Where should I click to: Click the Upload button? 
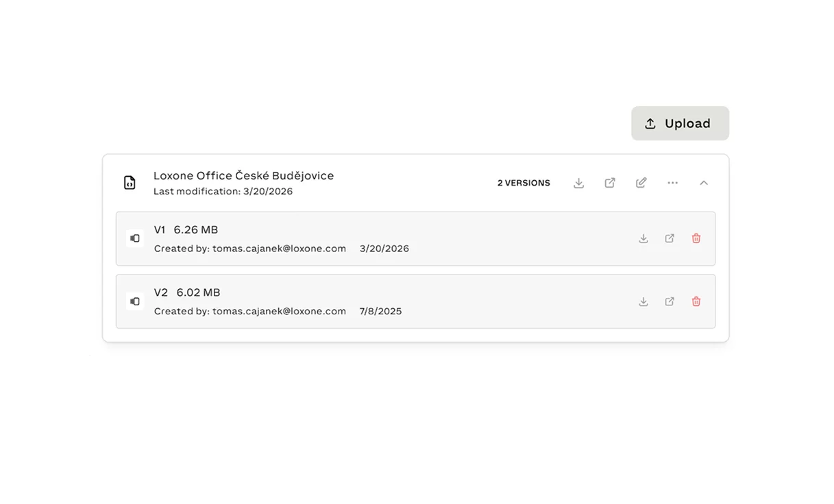click(x=680, y=123)
